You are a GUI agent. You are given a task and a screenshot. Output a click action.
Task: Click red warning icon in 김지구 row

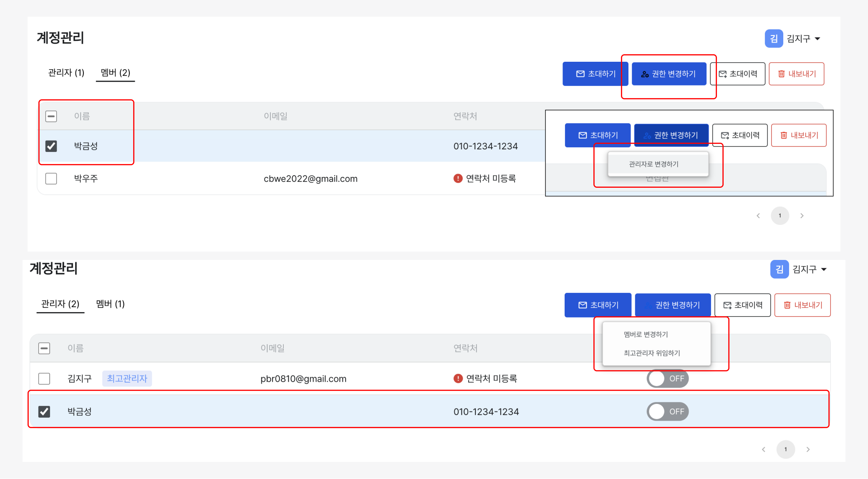pyautogui.click(x=458, y=378)
